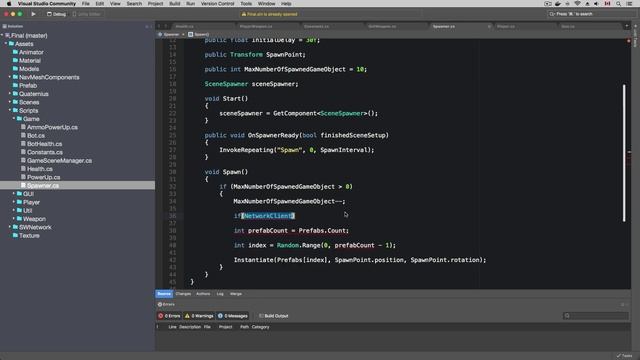Expand the Scenes folder

tap(10, 102)
